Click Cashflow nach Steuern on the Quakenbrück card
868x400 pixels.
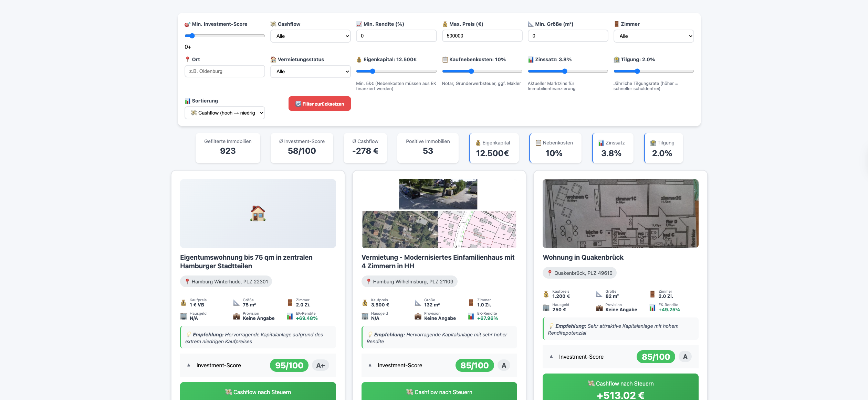click(x=620, y=387)
